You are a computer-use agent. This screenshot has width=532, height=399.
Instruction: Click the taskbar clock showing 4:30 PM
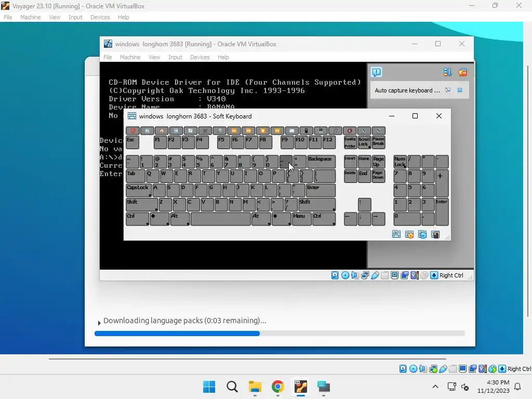[494, 387]
